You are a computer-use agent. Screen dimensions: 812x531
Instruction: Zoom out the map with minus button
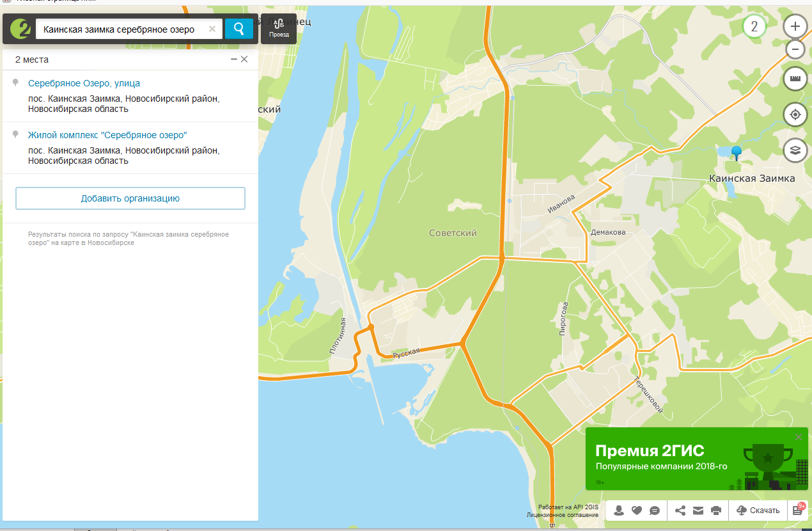click(x=795, y=49)
